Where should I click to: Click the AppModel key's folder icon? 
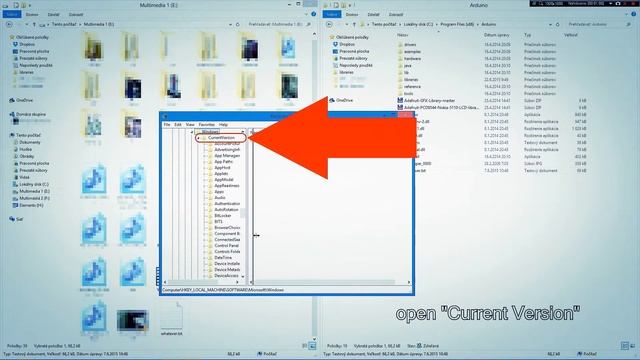tap(211, 180)
